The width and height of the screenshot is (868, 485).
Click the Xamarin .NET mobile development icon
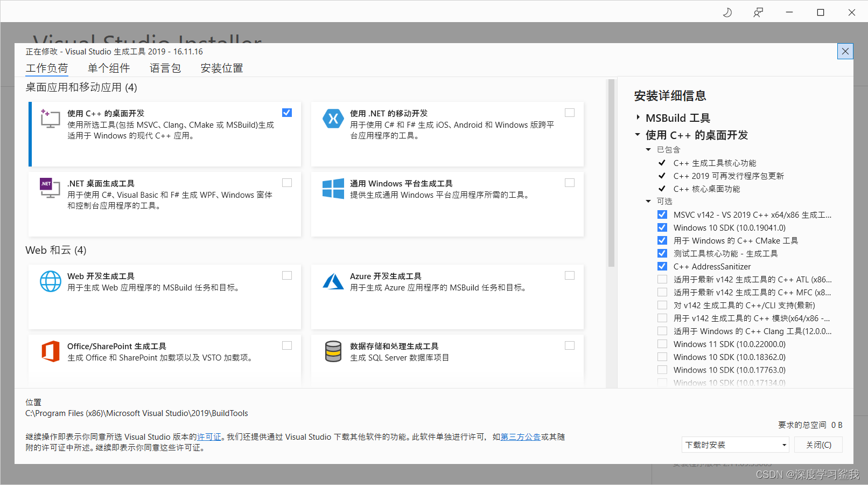(333, 119)
